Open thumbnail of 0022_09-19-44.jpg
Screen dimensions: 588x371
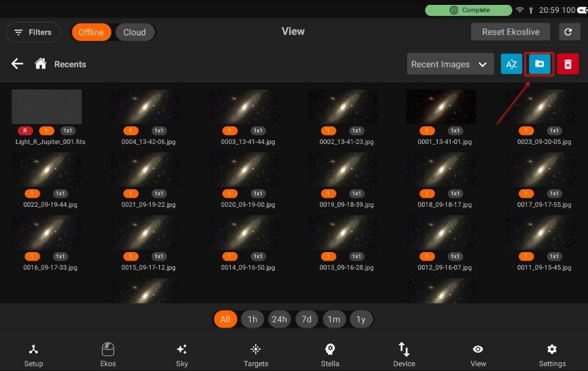point(46,170)
